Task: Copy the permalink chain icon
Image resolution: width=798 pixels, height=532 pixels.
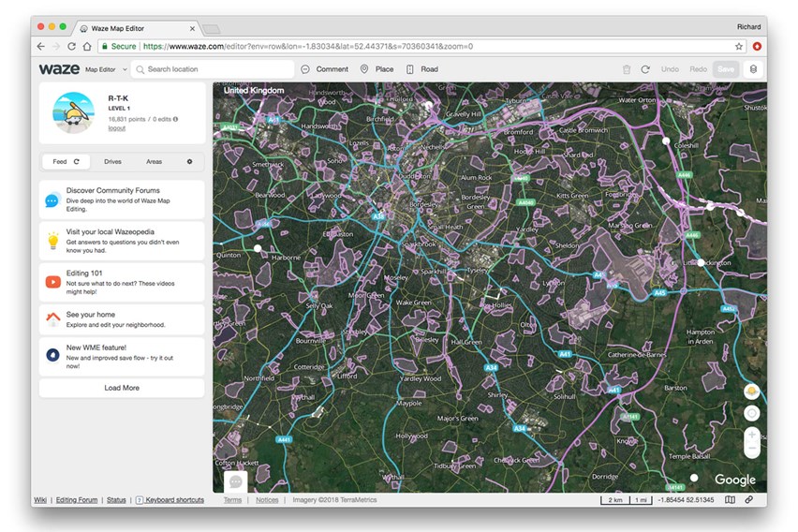Action: coord(749,500)
